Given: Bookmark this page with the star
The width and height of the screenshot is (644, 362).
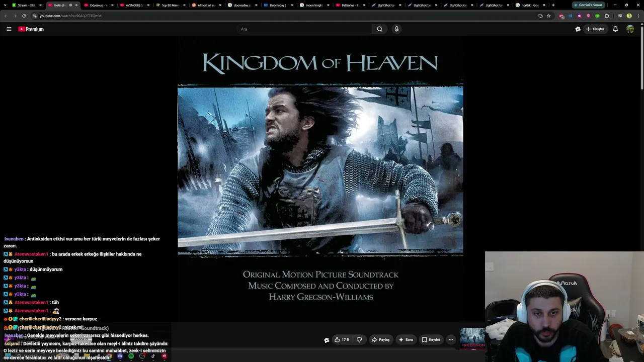Looking at the screenshot, I should click(x=549, y=16).
